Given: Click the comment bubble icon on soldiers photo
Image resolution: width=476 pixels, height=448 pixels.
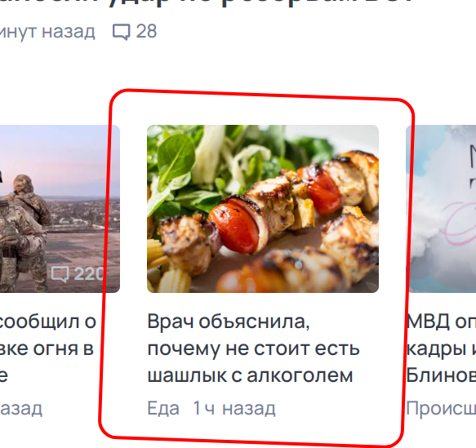Looking at the screenshot, I should click(x=60, y=274).
